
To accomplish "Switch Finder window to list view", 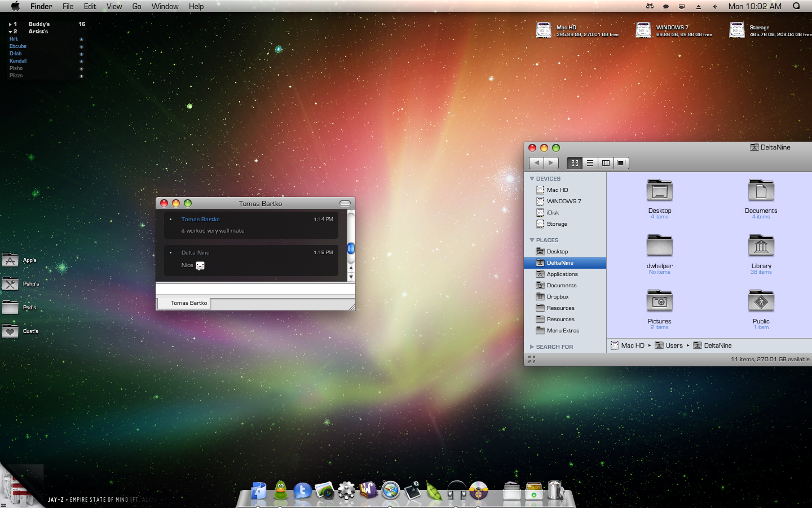I will coord(590,163).
